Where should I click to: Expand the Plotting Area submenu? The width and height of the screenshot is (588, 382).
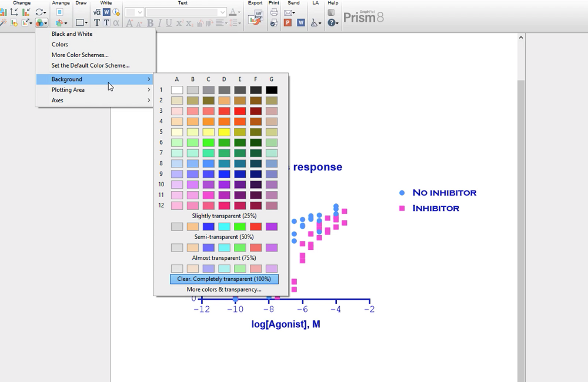(x=95, y=89)
